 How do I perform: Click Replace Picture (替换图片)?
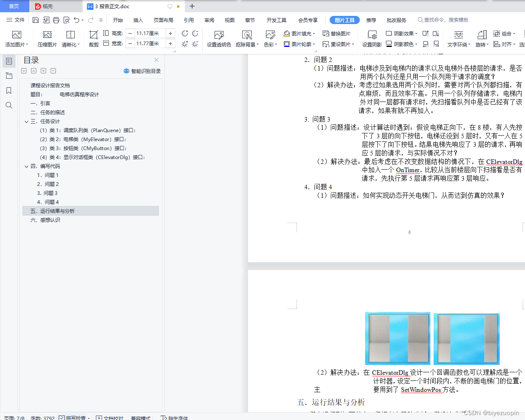point(337,33)
